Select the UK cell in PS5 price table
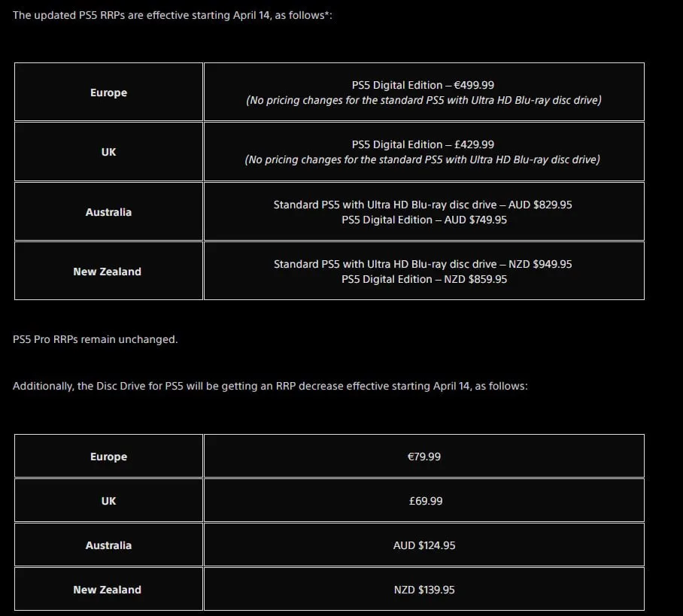683x616 pixels. pyautogui.click(x=108, y=152)
